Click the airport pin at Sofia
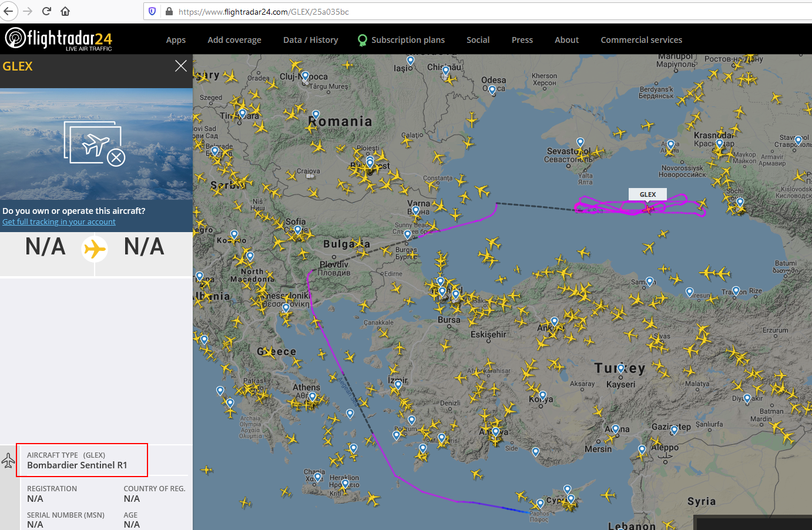 298,230
